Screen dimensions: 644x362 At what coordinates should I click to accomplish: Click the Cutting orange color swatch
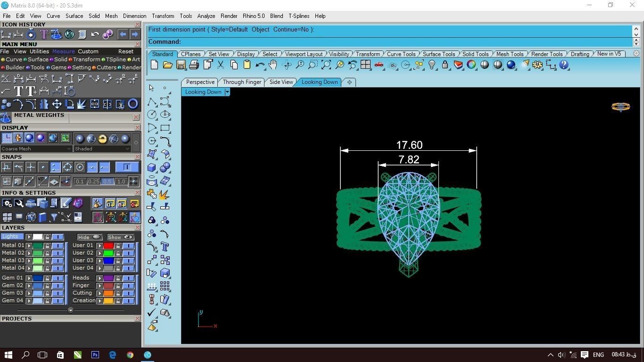tap(108, 293)
